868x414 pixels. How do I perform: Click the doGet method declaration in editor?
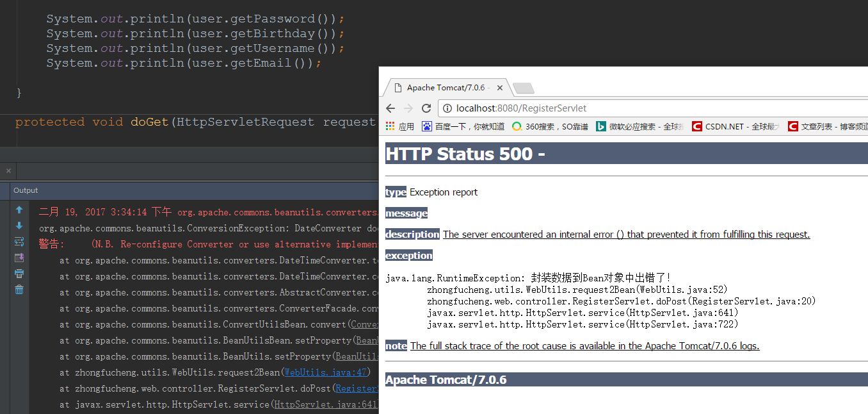point(196,122)
